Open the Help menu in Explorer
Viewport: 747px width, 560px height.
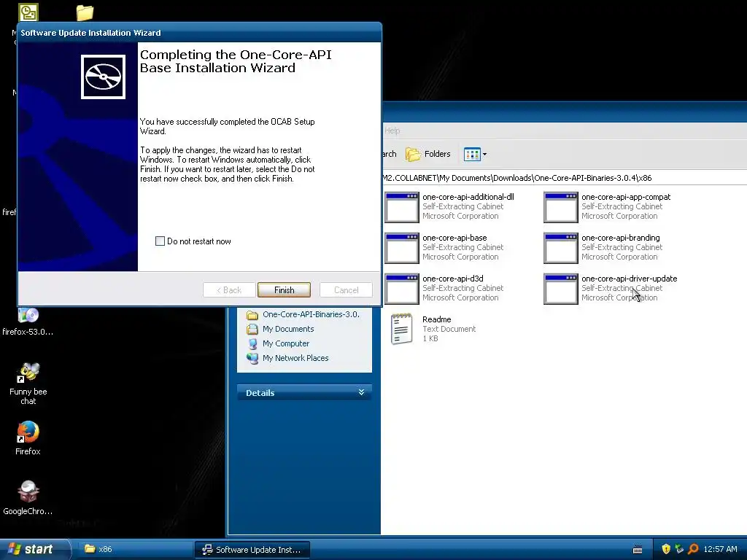tap(392, 131)
